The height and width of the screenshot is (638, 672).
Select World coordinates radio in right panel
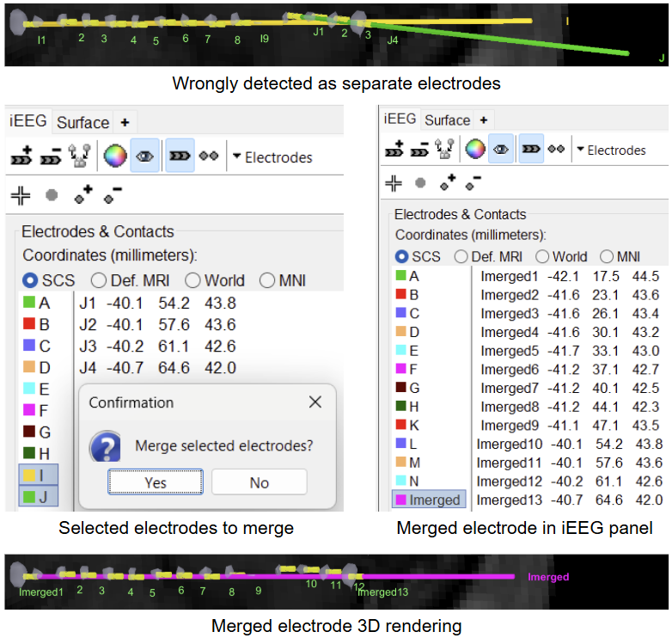tap(542, 256)
